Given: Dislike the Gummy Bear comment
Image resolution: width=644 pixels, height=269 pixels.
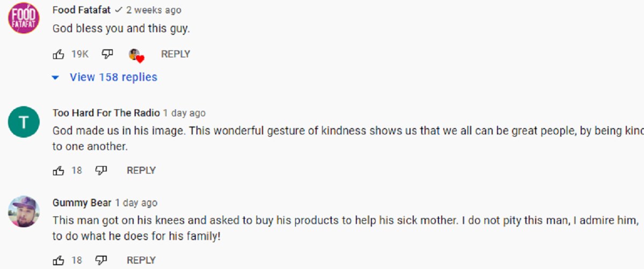Looking at the screenshot, I should pos(101,260).
